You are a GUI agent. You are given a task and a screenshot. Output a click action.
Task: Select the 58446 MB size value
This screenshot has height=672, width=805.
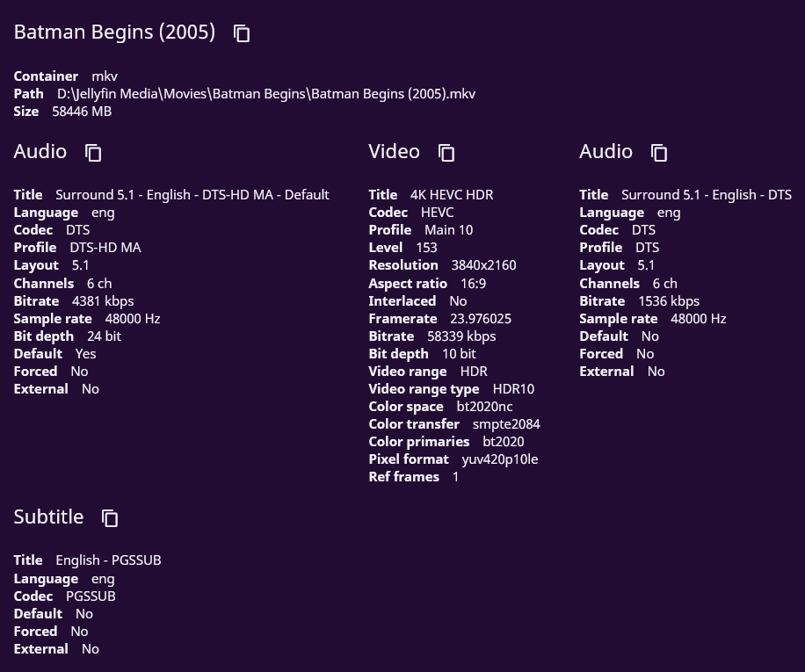pyautogui.click(x=82, y=112)
